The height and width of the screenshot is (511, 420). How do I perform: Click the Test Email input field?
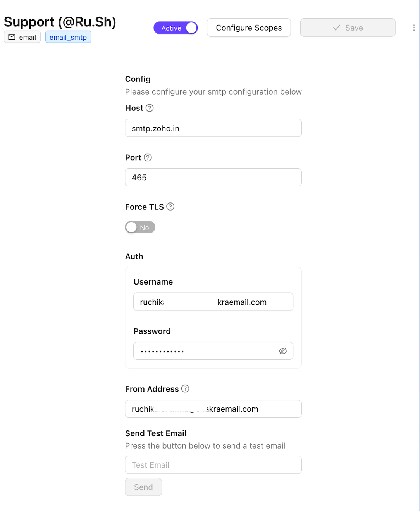(213, 465)
